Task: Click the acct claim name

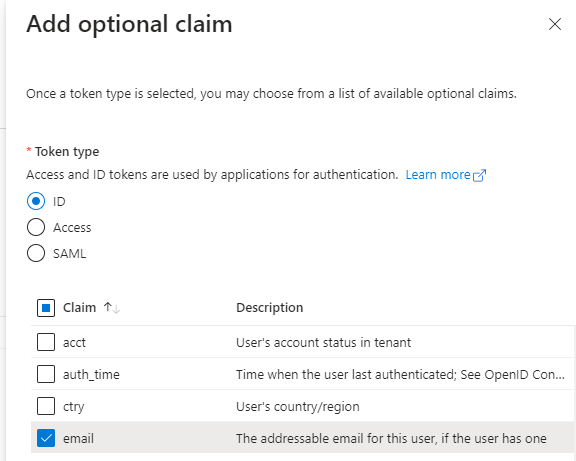Action: pyautogui.click(x=74, y=343)
